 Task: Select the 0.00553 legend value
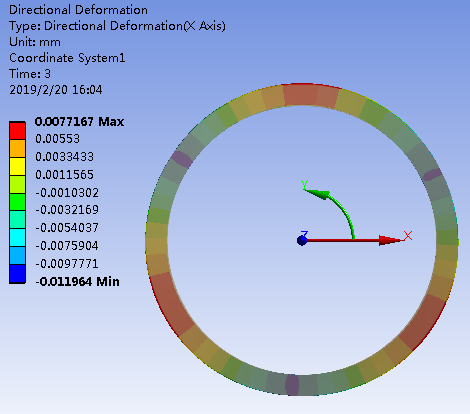pos(58,139)
